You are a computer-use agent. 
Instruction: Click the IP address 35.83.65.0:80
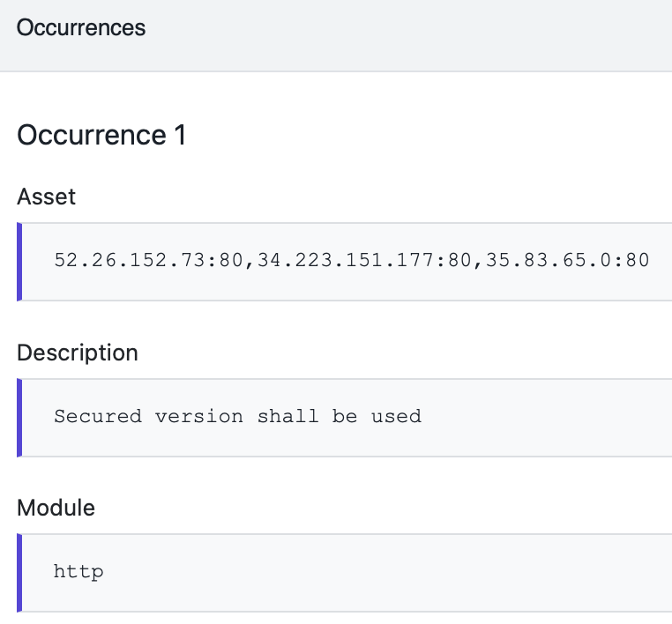[x=567, y=260]
